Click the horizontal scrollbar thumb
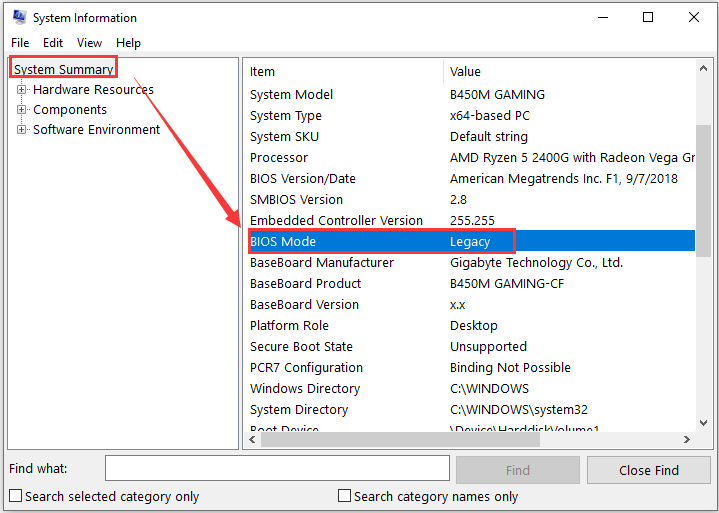719x513 pixels. tap(400, 440)
